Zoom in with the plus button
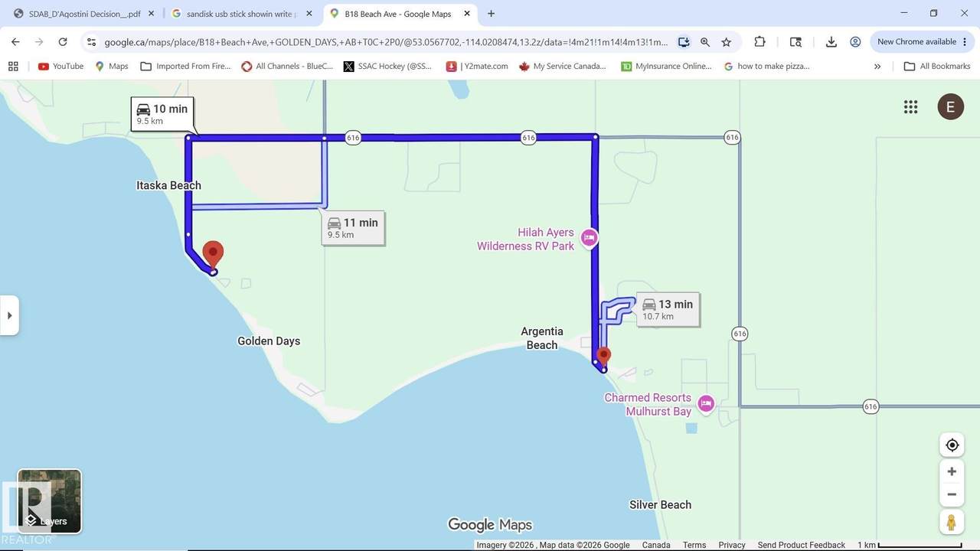980x551 pixels. pyautogui.click(x=952, y=471)
